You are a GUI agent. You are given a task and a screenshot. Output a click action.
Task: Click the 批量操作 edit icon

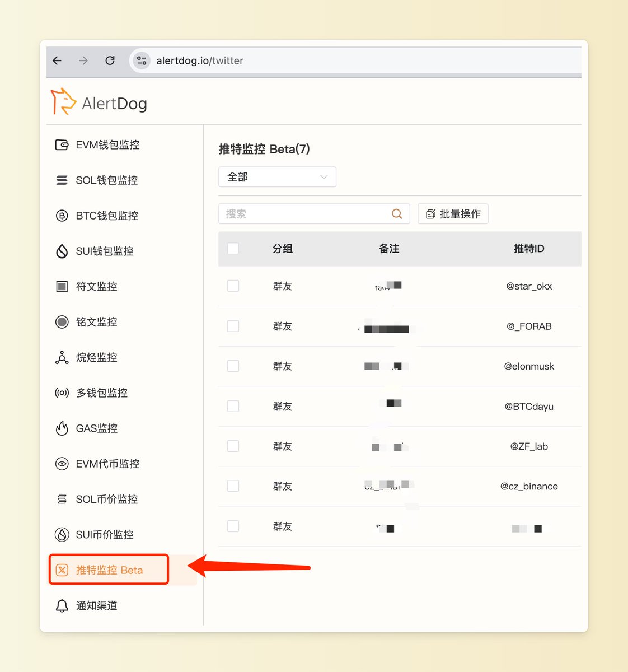tap(430, 214)
